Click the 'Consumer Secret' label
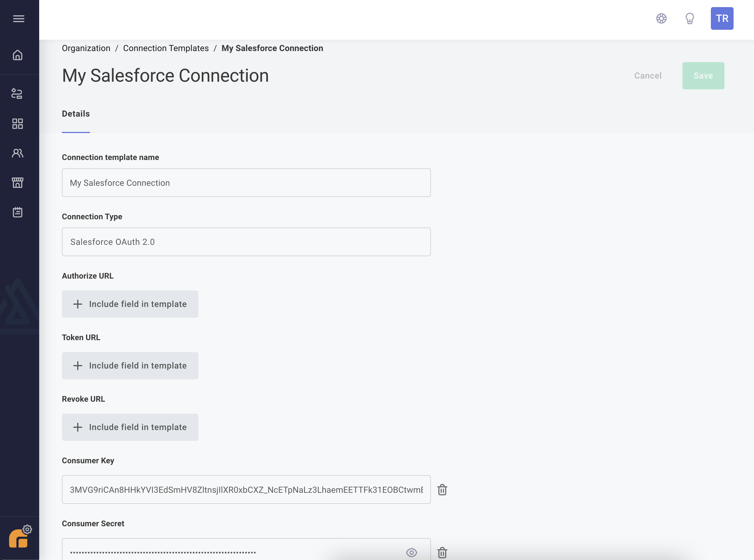 [93, 523]
